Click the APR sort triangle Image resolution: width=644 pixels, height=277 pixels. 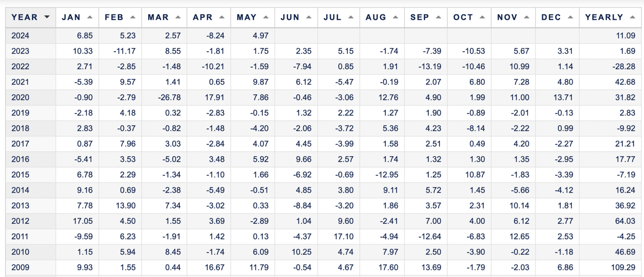pyautogui.click(x=222, y=17)
